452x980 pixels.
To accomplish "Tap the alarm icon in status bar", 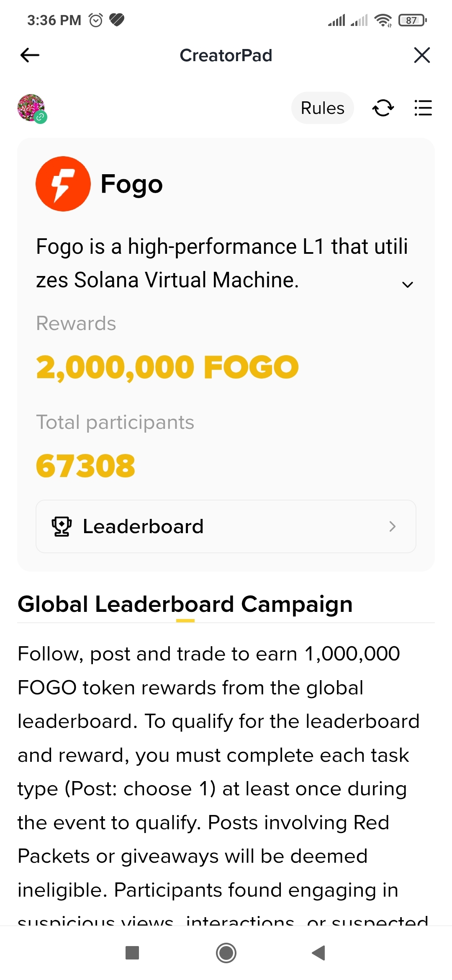I will point(96,20).
